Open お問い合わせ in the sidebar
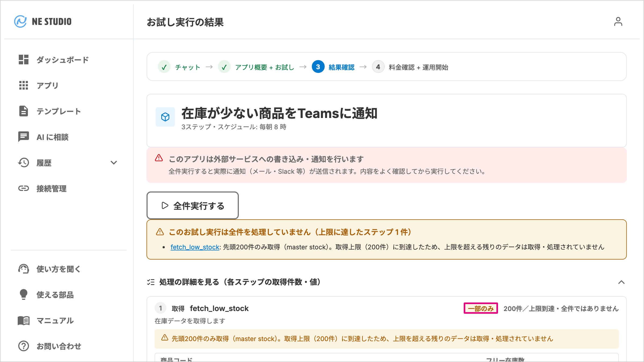The image size is (644, 362). (x=69, y=346)
